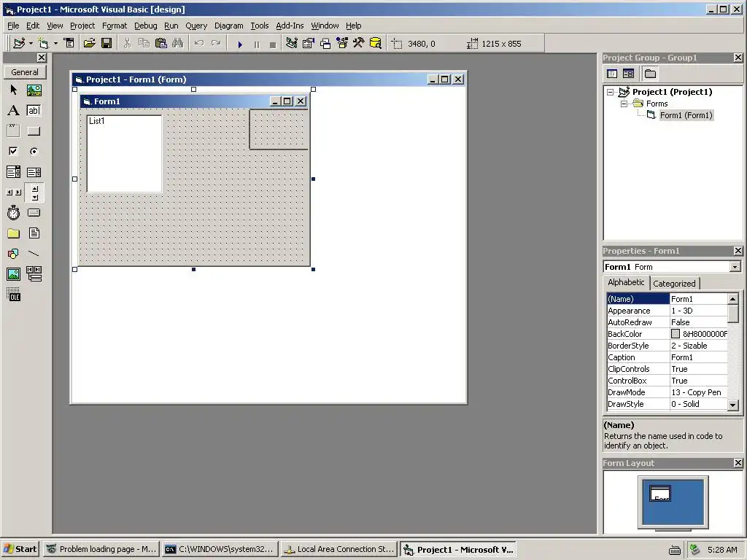Open the Debug menu
Viewport: 747px width, 560px height.
pyautogui.click(x=145, y=26)
